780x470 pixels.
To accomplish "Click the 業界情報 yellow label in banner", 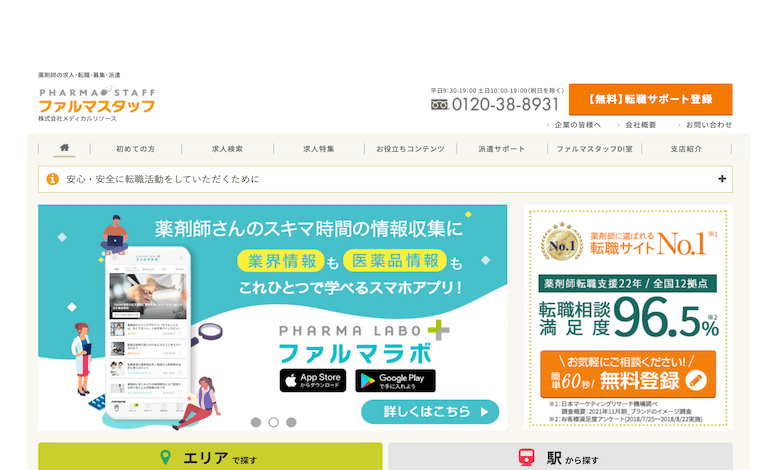I will (282, 261).
